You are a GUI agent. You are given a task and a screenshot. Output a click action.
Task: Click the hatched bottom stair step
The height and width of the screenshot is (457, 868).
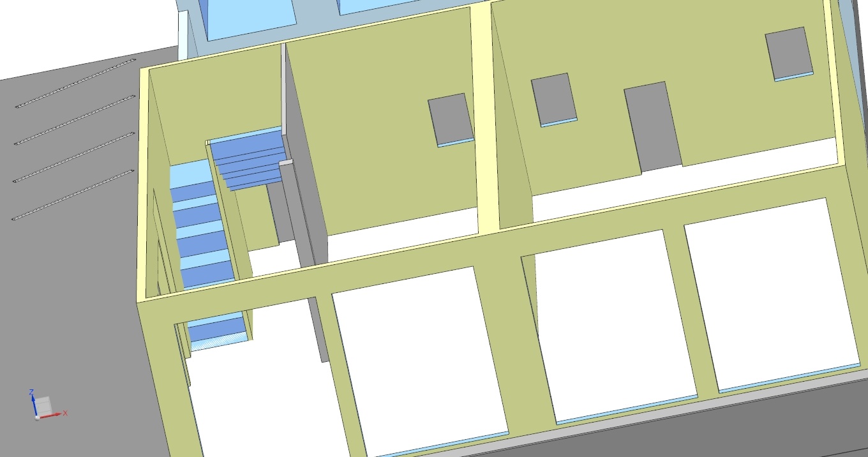point(219,343)
